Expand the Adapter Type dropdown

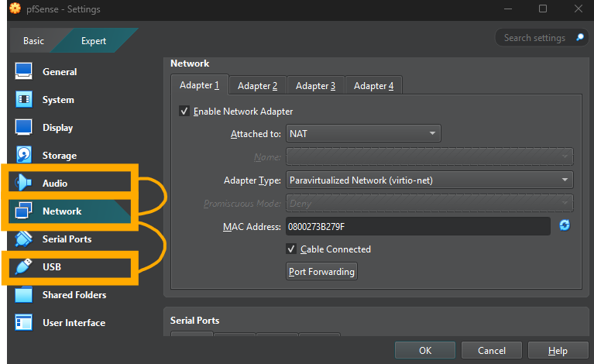430,180
